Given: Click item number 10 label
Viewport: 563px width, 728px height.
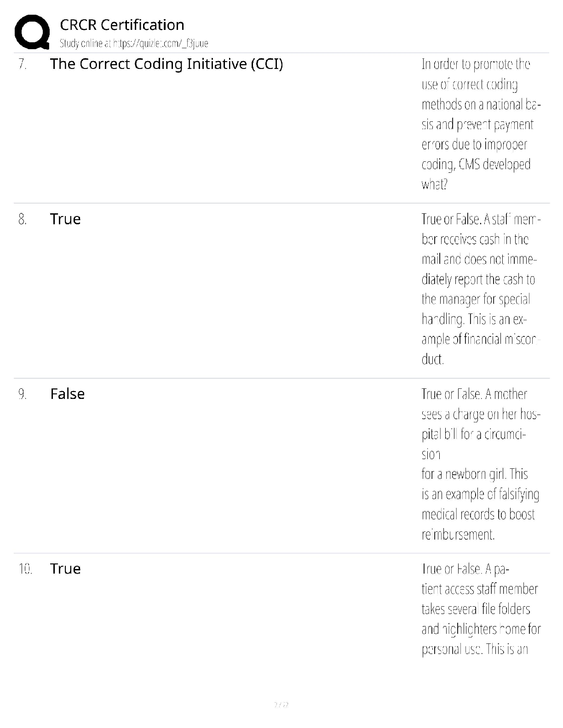Looking at the screenshot, I should click(x=25, y=569).
